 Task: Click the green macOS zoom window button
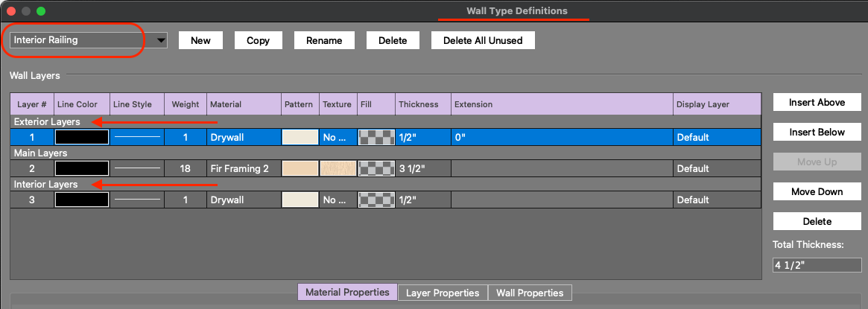click(x=41, y=11)
